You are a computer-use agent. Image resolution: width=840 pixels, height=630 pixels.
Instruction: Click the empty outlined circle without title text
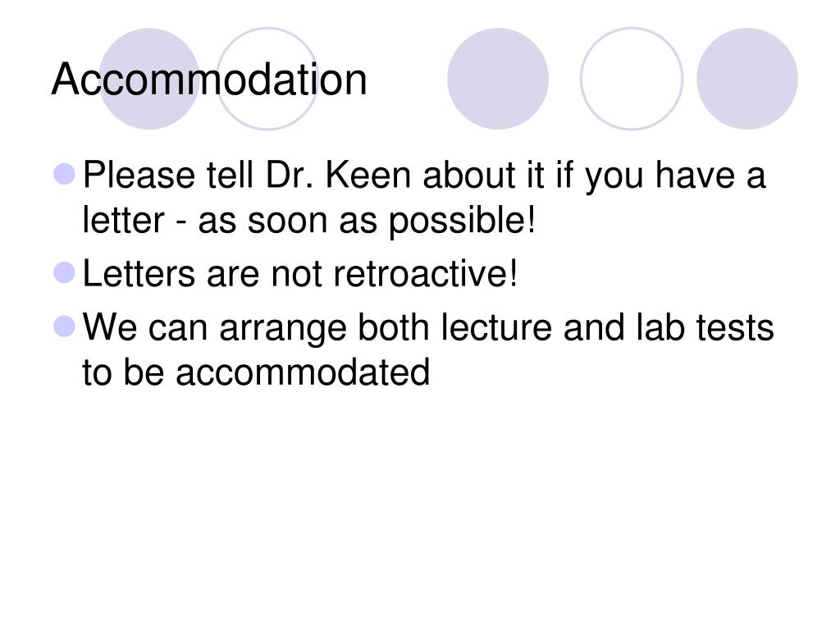632,79
